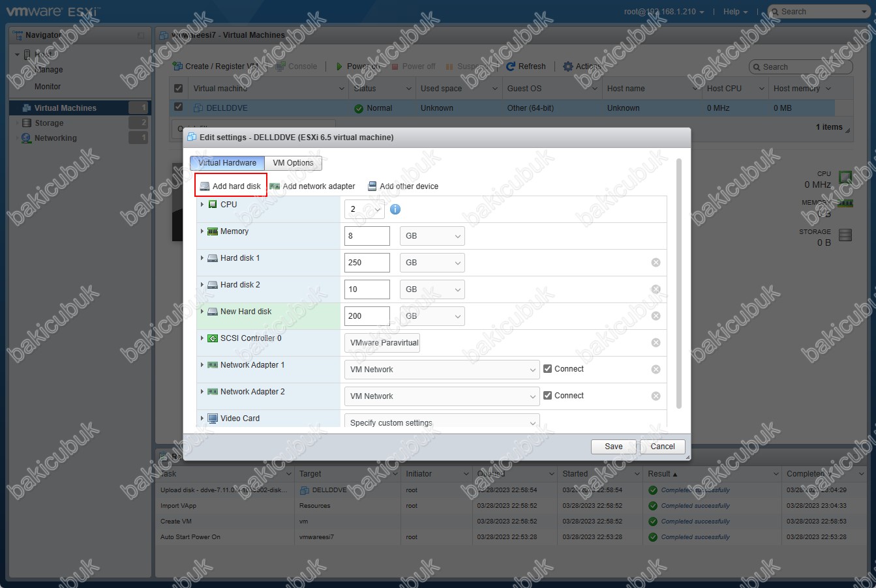This screenshot has height=588, width=876.
Task: Click the Virtual Machines navigator icon
Action: pyautogui.click(x=27, y=108)
